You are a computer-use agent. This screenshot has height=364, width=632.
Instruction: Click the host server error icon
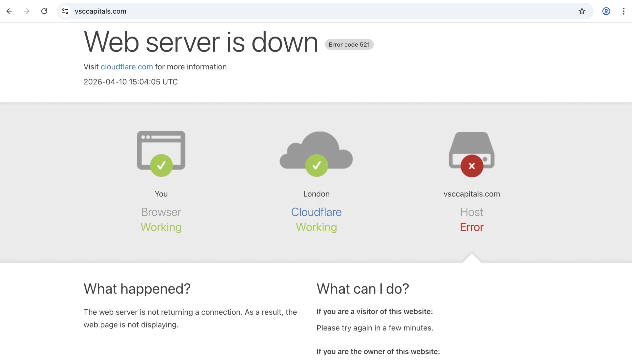coord(472,154)
